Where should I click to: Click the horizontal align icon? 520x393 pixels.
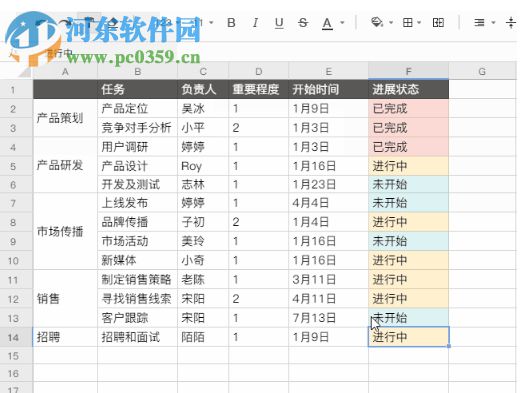479,23
